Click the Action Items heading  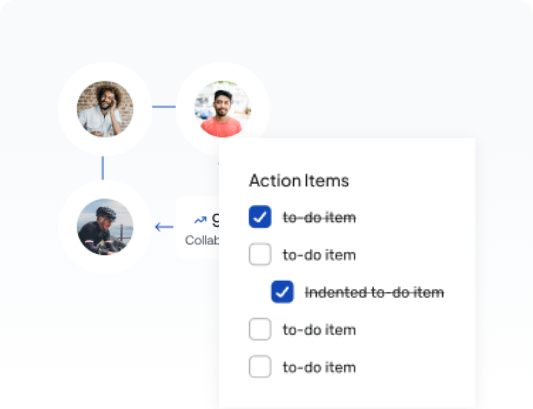pyautogui.click(x=299, y=181)
